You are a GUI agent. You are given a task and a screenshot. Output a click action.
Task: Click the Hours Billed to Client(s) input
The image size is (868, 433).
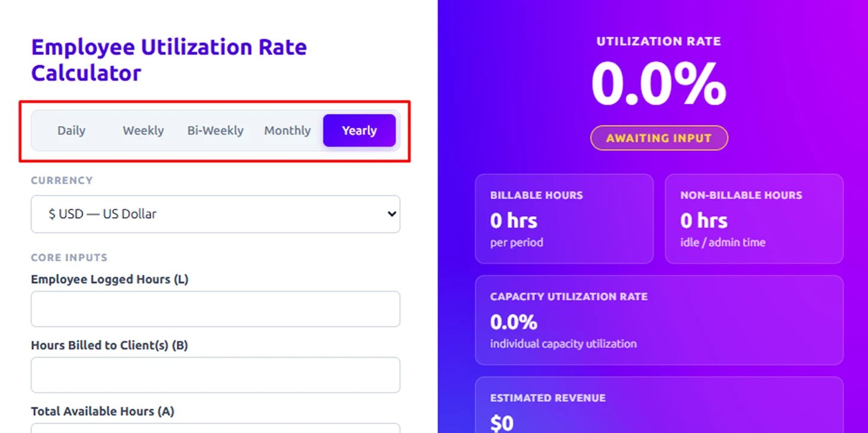[215, 375]
